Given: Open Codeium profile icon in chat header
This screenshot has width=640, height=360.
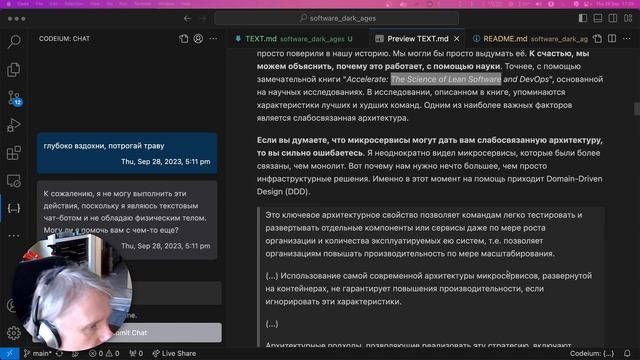Looking at the screenshot, I should 198,38.
